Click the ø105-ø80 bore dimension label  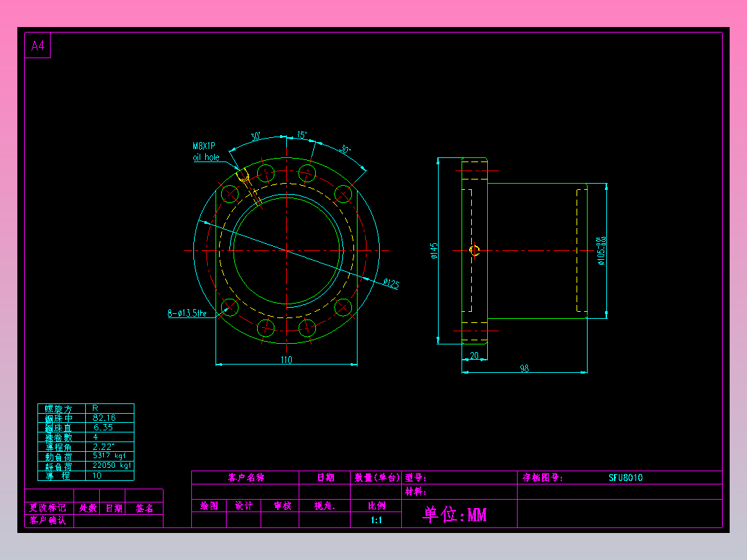(602, 250)
